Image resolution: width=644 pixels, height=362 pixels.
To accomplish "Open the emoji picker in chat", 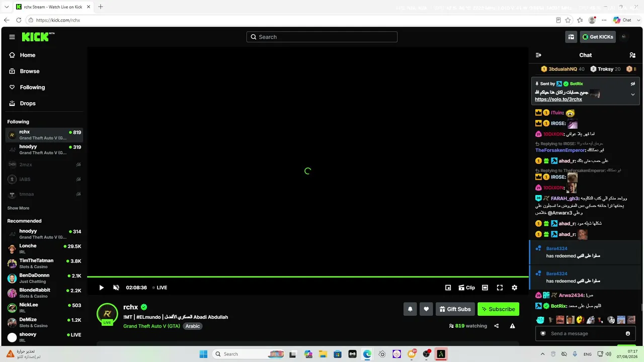I will 628,333.
